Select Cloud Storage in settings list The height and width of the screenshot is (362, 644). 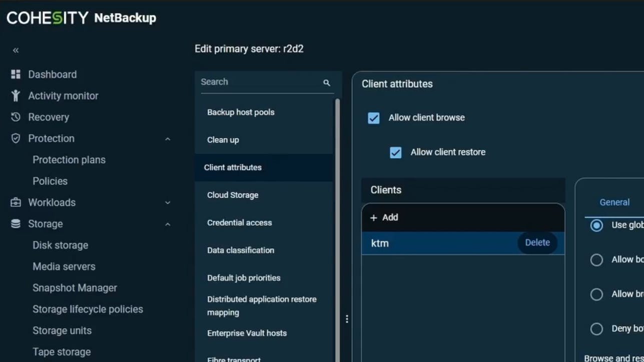233,195
